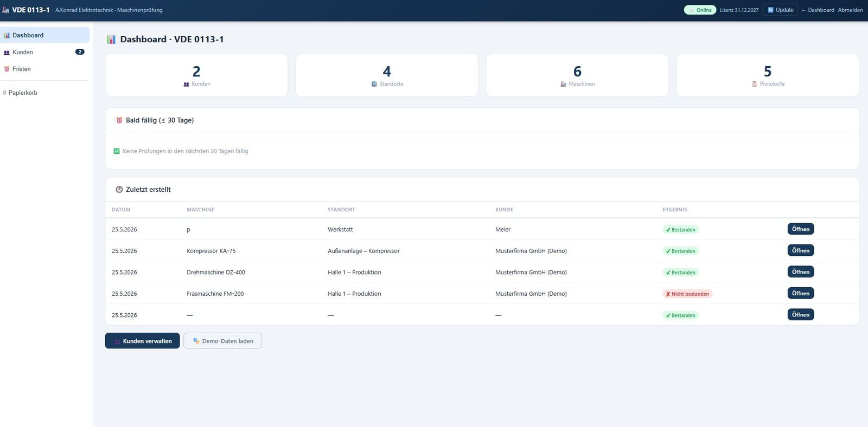Open the Protokolle stat card showing 5
Image resolution: width=868 pixels, height=427 pixels.
[768, 75]
